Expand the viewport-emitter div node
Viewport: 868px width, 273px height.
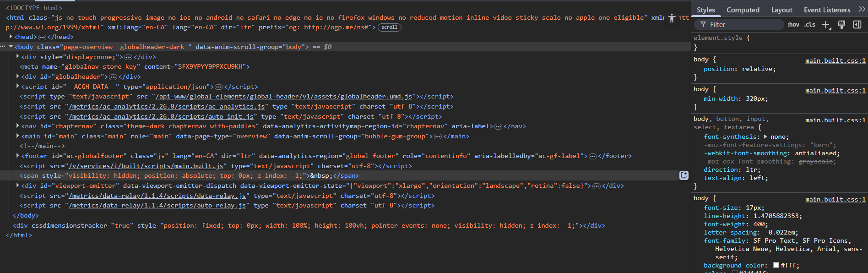[17, 186]
